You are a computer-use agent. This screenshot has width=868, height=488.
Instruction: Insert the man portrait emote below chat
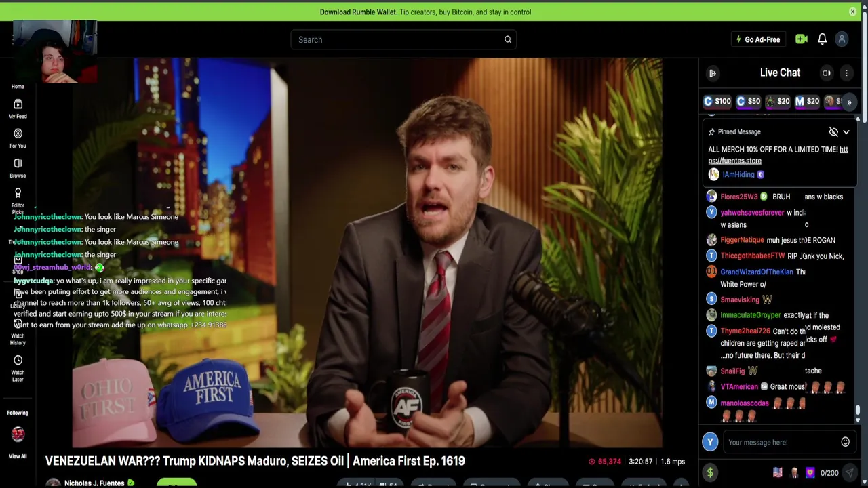coord(794,472)
